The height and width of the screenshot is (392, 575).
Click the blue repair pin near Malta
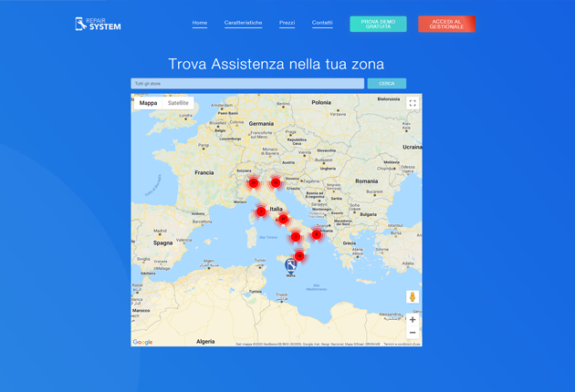290,266
